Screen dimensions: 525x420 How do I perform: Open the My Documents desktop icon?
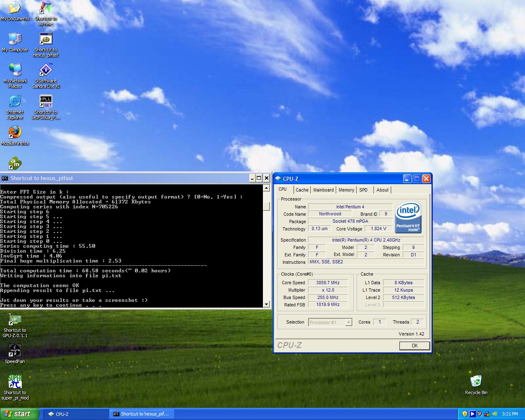15,11
